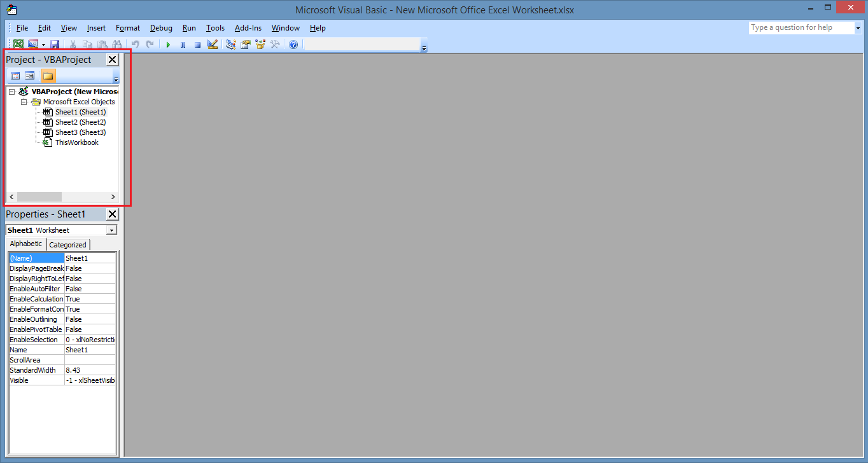The width and height of the screenshot is (868, 463).
Task: Open the Edit menu
Action: point(45,28)
